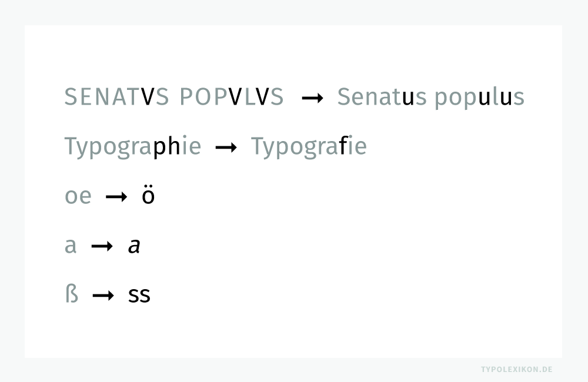The image size is (588, 382).
Task: Click the word Typographie
Action: (132, 147)
